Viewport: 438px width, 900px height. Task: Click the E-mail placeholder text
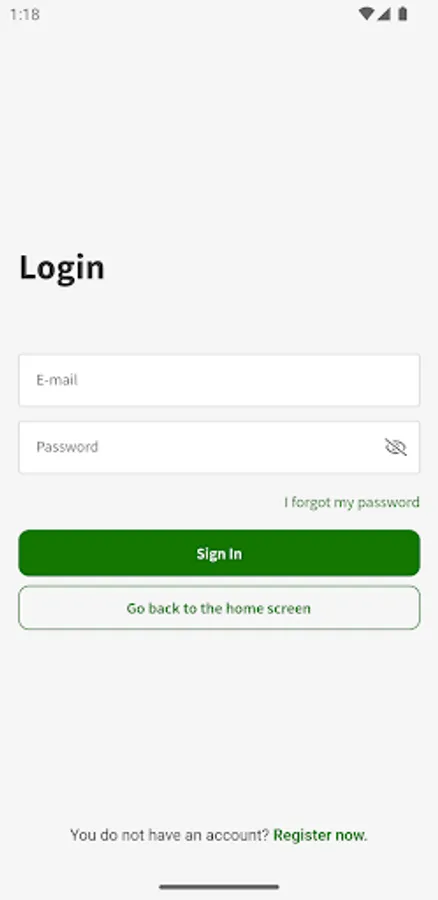click(57, 380)
